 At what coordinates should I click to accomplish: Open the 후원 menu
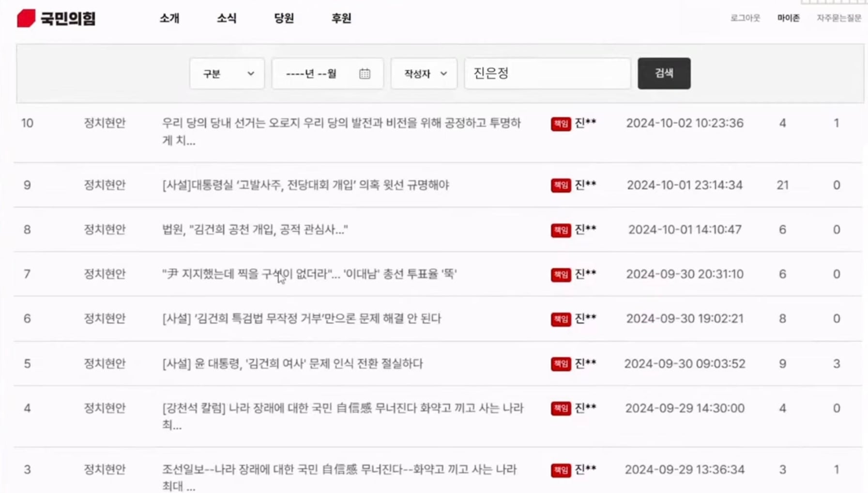tap(341, 18)
